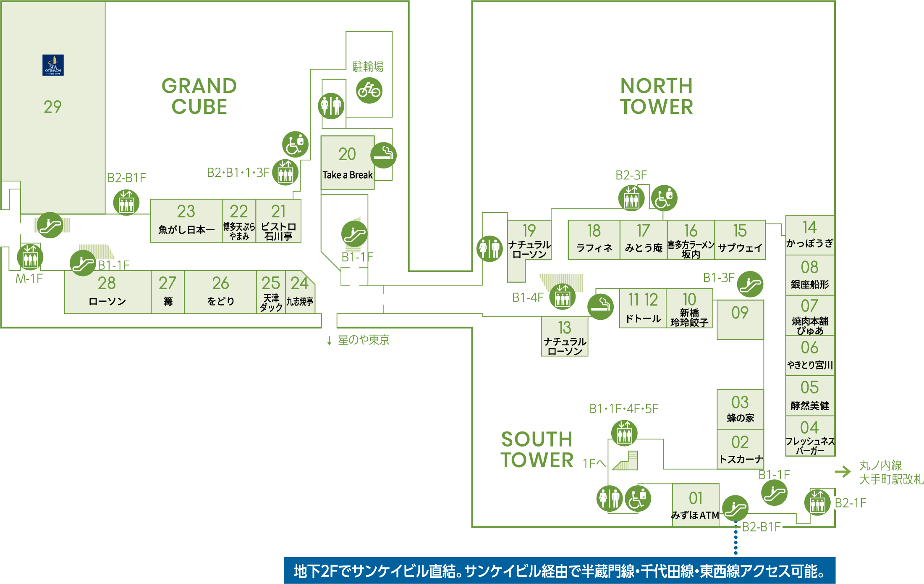This screenshot has width=924, height=584.
Task: Click the SOUTH TOWER building label
Action: click(x=537, y=450)
